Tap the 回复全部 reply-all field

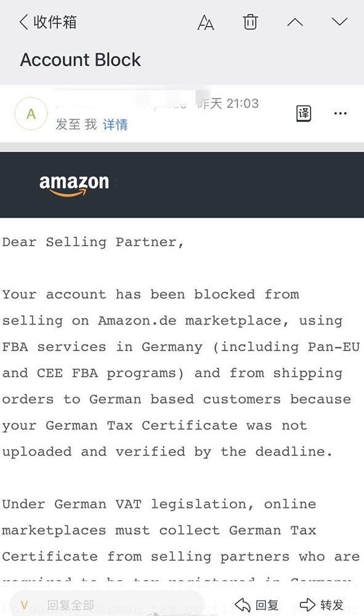(x=106, y=605)
